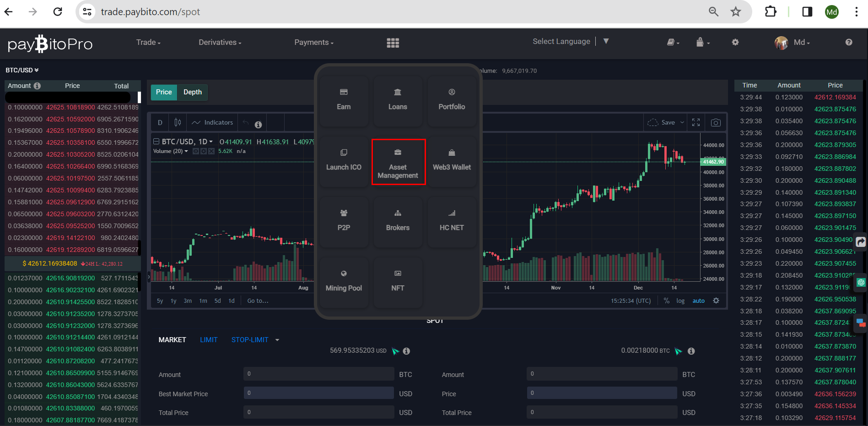Click the D interval button on chart toolbar
The height and width of the screenshot is (426, 868).
click(x=160, y=122)
